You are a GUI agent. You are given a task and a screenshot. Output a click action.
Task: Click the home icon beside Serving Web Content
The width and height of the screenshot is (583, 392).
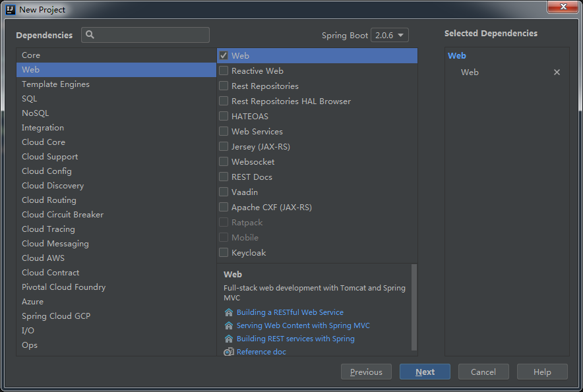(230, 325)
